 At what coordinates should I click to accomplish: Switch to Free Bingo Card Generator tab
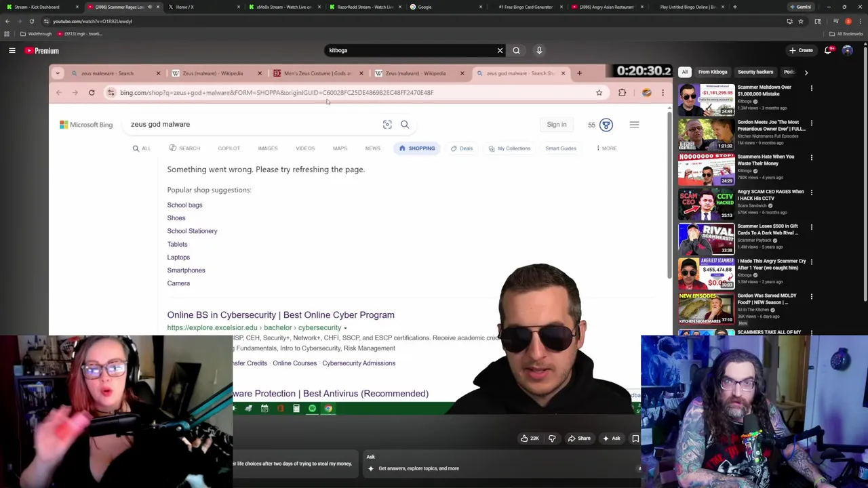[526, 7]
